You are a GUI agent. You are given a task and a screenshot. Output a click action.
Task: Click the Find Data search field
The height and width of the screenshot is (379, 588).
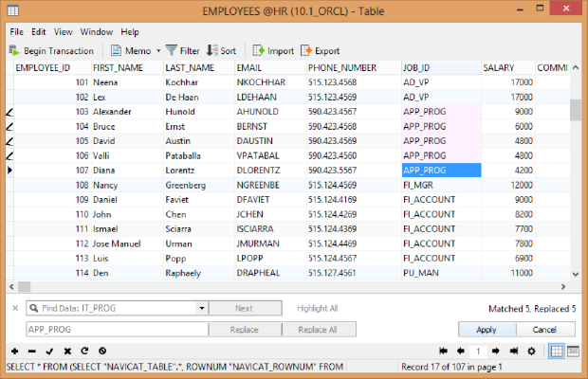click(117, 308)
